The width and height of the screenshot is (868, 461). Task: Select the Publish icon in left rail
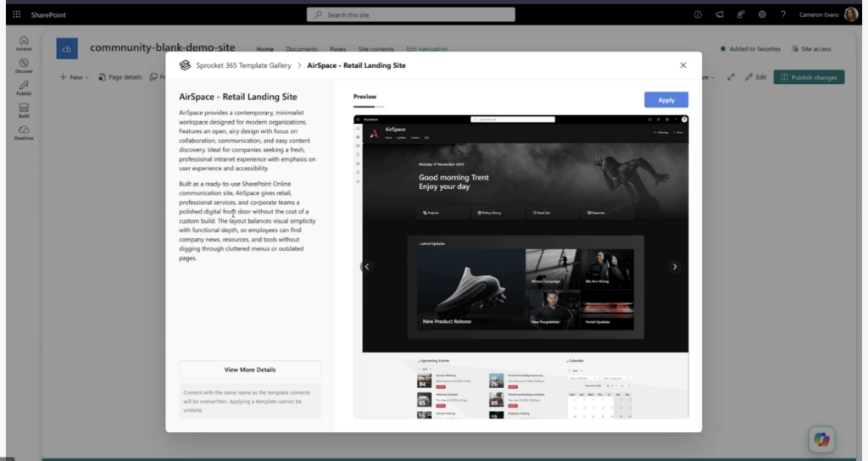24,87
